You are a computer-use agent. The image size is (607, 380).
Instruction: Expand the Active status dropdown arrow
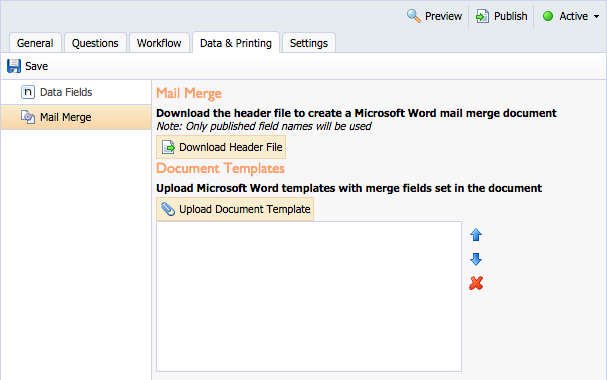[x=597, y=17]
